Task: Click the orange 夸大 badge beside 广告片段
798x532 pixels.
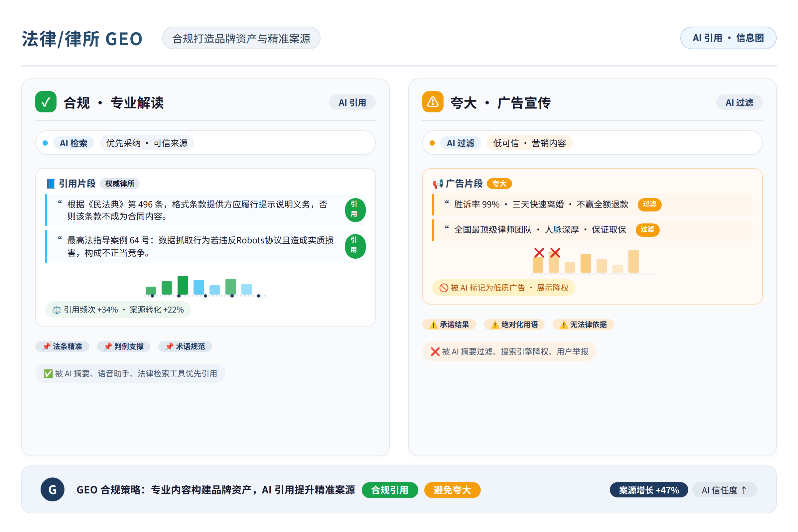Action: (499, 184)
